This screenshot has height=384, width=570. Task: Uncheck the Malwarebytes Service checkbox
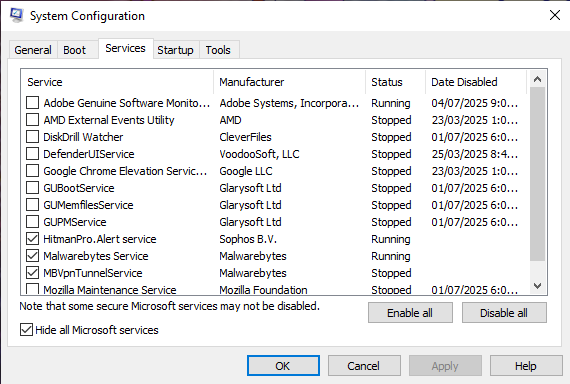click(32, 256)
